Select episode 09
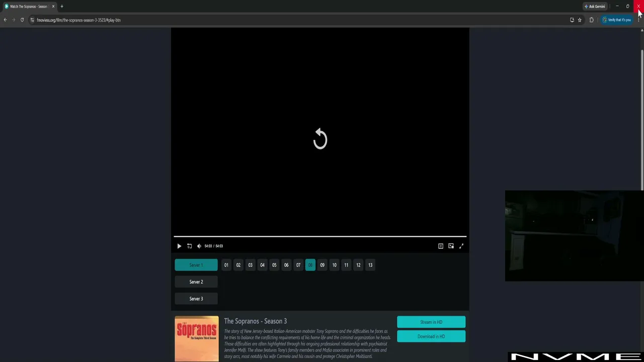Screen dimensions: 644x362 323,265
